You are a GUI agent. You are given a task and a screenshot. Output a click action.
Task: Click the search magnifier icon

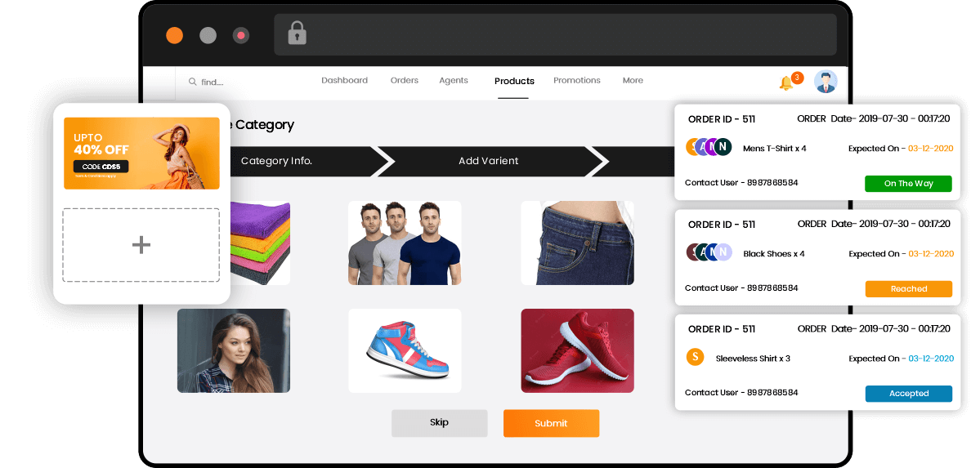[193, 82]
